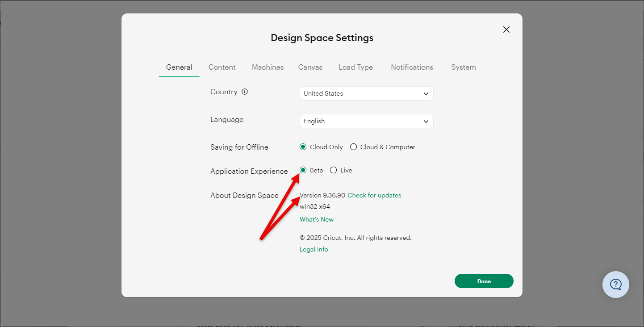Open the Canvas settings tab
The image size is (644, 327).
click(310, 67)
